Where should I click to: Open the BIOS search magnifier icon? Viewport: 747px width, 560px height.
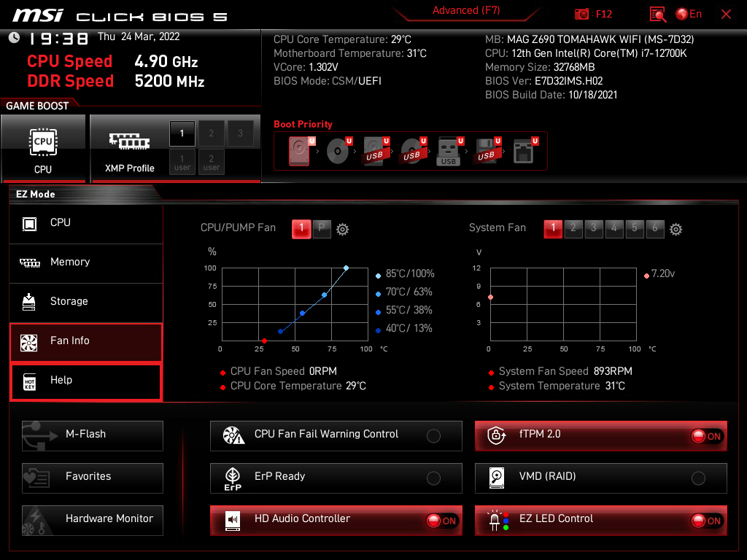(x=657, y=14)
